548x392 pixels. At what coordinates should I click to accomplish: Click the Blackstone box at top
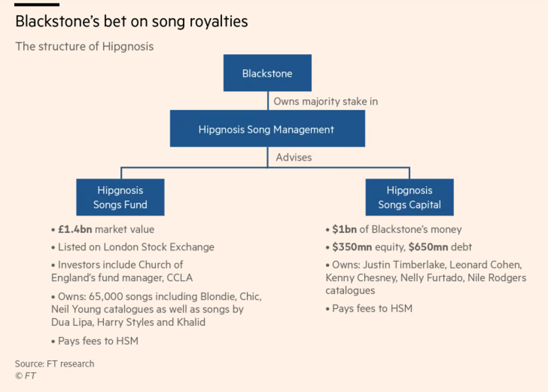(x=267, y=73)
